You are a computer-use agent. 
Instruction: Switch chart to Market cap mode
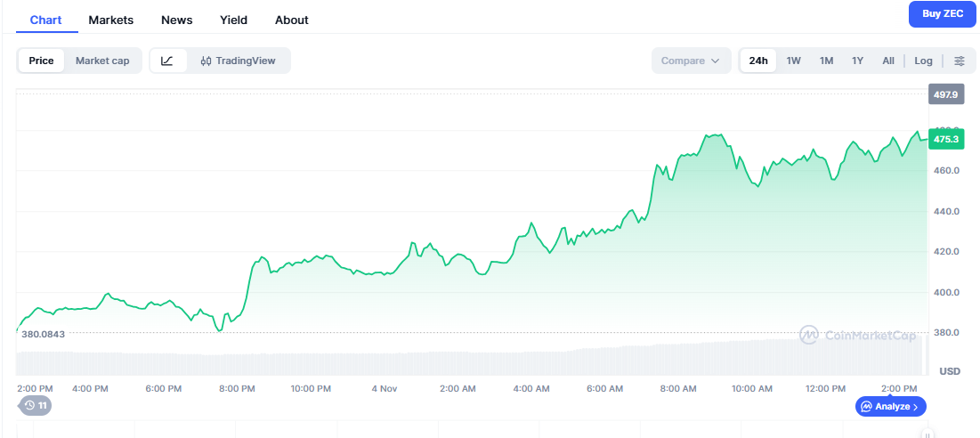pos(102,61)
